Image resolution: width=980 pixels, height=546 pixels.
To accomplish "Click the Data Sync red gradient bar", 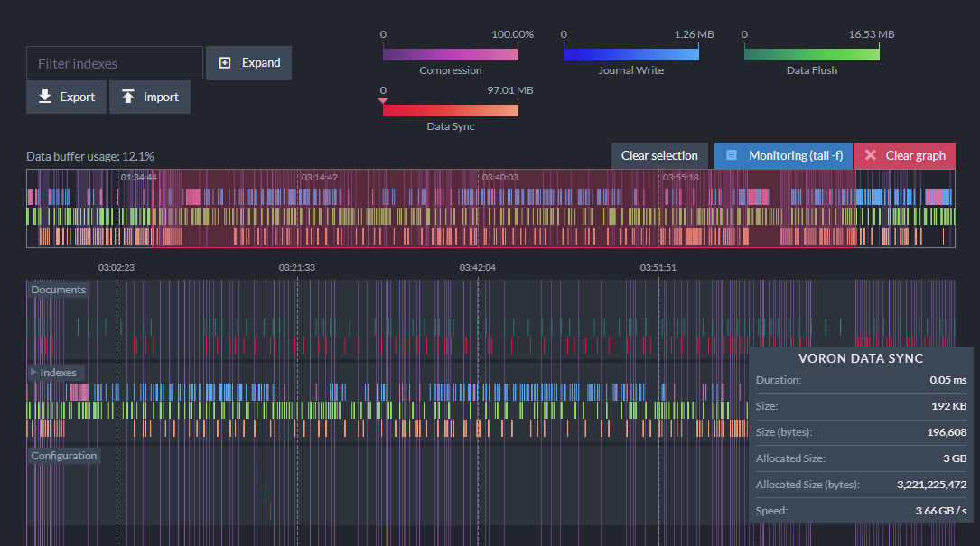I will [451, 111].
